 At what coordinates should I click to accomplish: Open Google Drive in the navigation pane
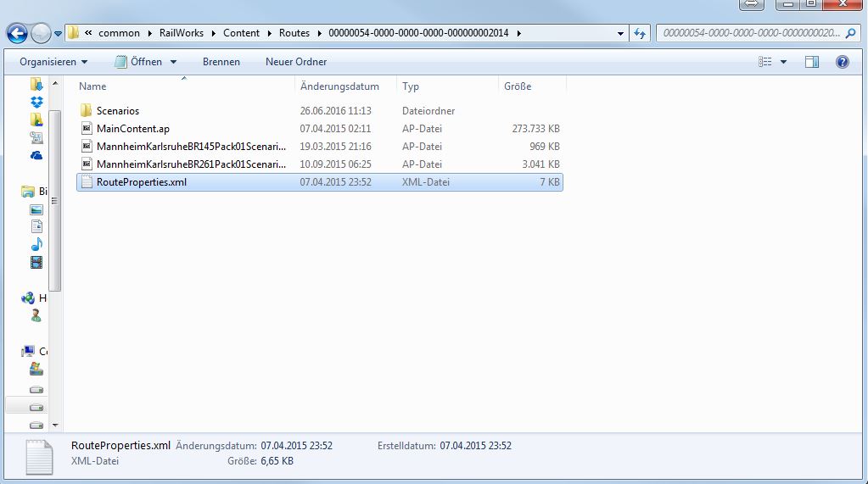pos(36,120)
